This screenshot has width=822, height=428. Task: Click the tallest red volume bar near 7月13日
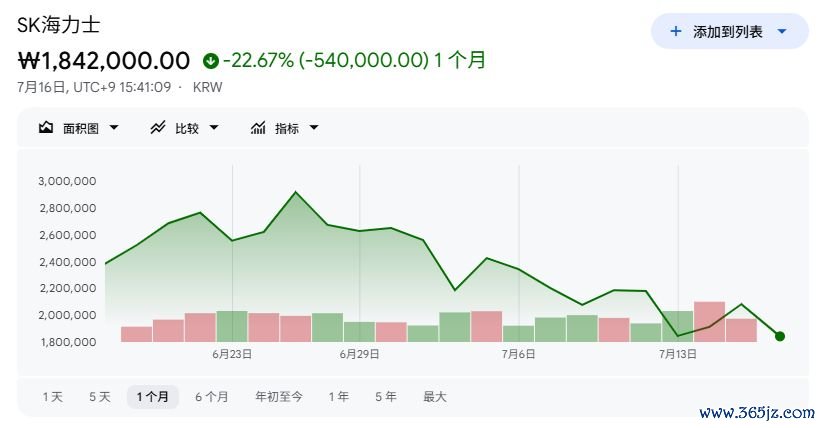(x=709, y=322)
